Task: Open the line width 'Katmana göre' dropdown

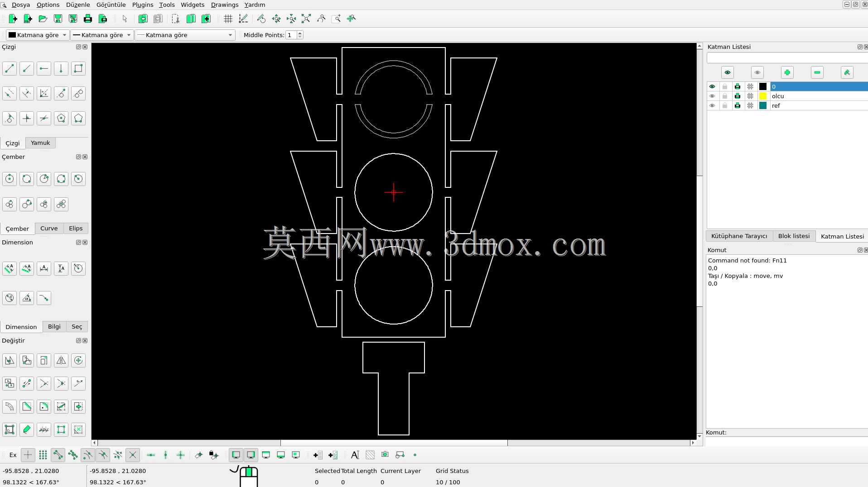Action: (102, 35)
